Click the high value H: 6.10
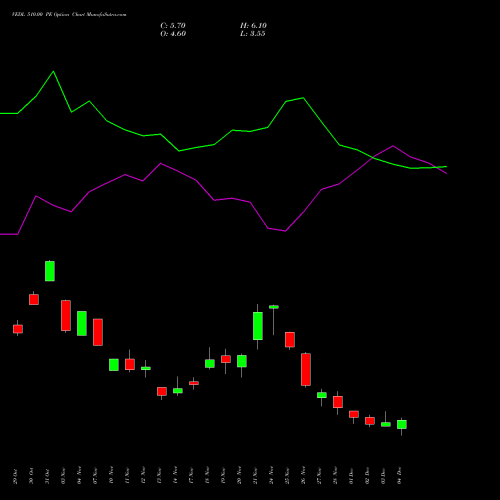The image size is (500, 500). click(x=253, y=26)
